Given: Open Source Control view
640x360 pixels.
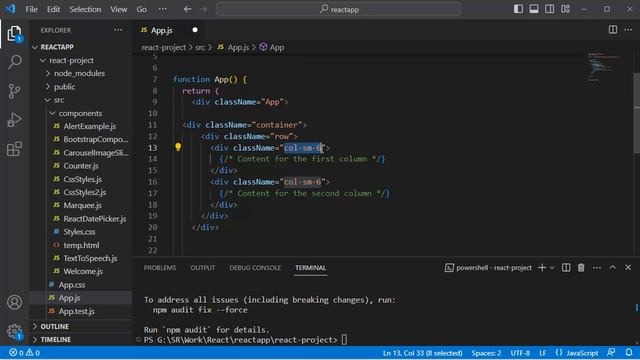Looking at the screenshot, I should click(x=14, y=91).
